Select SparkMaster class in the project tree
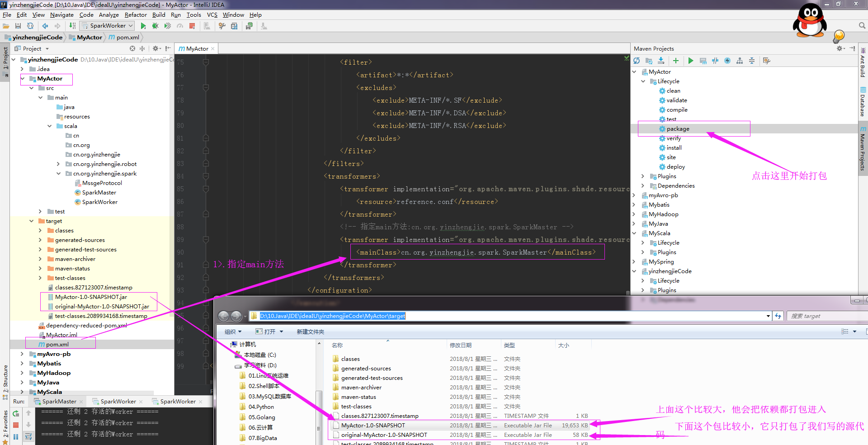868x445 pixels. (x=99, y=193)
